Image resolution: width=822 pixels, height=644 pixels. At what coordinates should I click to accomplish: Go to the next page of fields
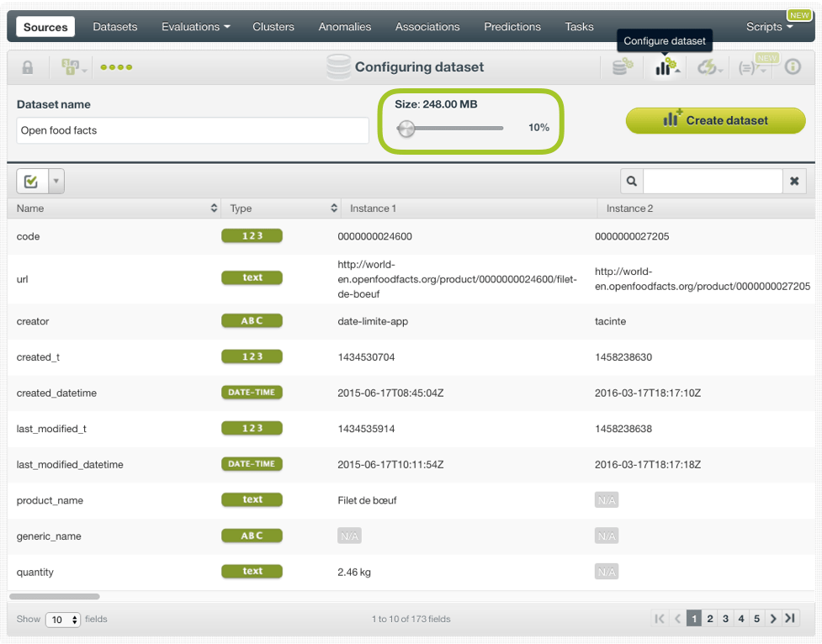(x=773, y=619)
